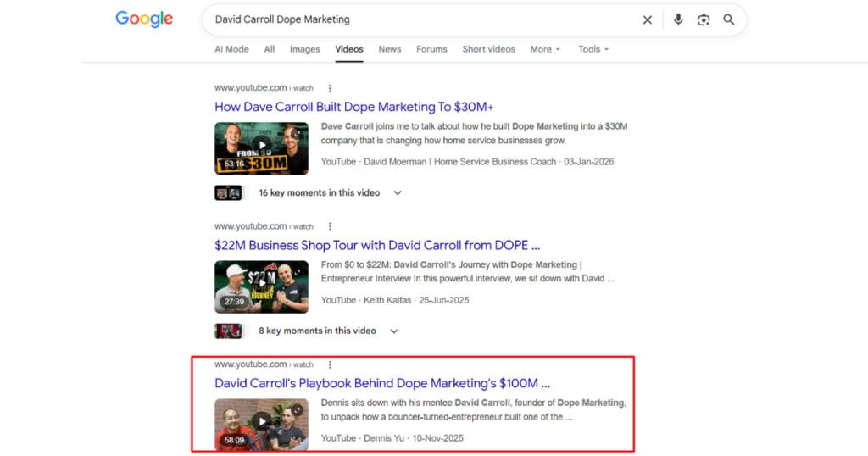Screen dimensions: 868x456
Task: Click the youtube.com URL above $100M result
Action: click(x=264, y=364)
